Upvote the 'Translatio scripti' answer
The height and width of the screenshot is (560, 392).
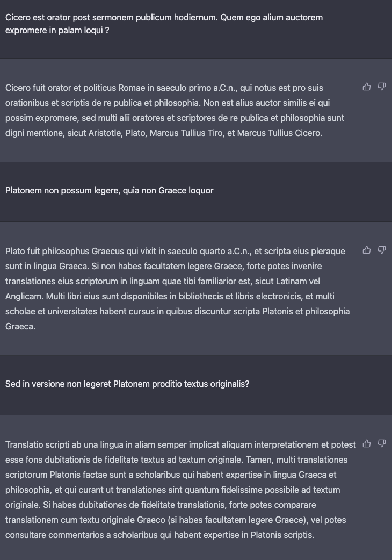coord(367,443)
